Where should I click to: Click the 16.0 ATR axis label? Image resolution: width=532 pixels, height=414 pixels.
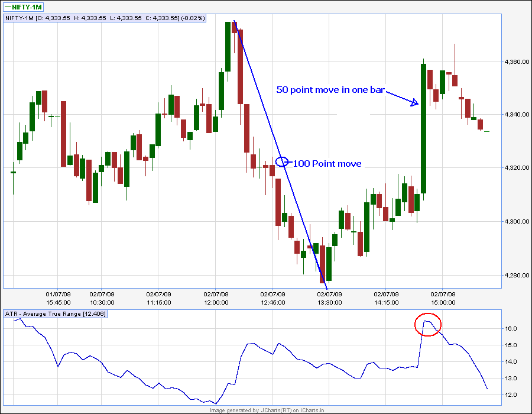(x=511, y=328)
